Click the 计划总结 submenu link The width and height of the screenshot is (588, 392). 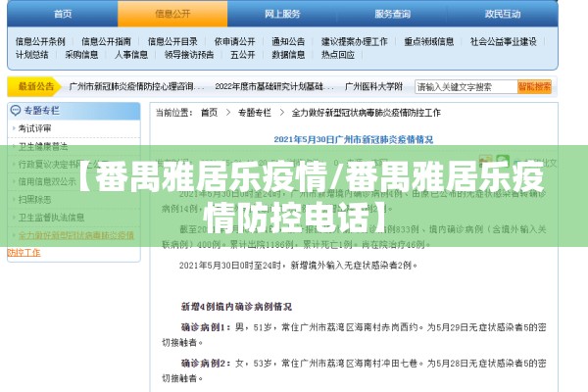(x=32, y=55)
